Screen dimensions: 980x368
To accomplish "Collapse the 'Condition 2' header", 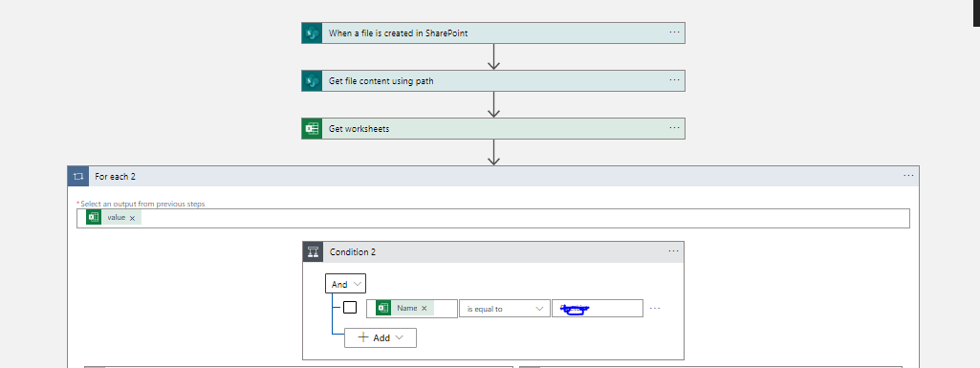I will tap(493, 251).
